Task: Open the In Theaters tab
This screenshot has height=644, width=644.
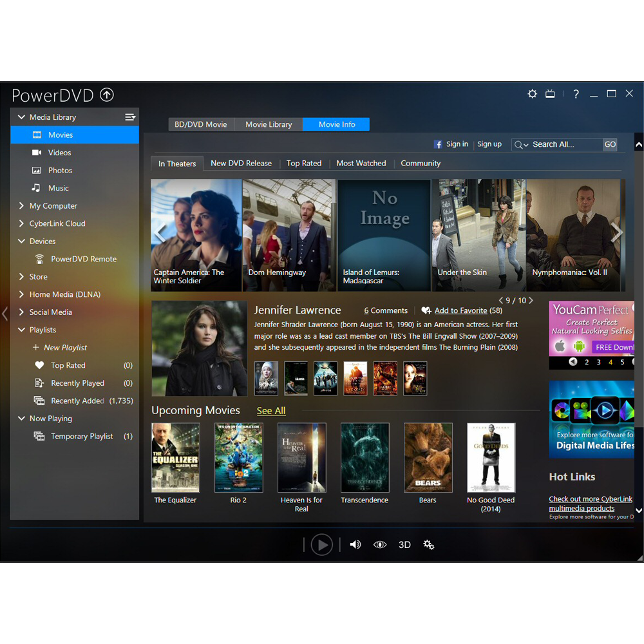Action: tap(177, 164)
